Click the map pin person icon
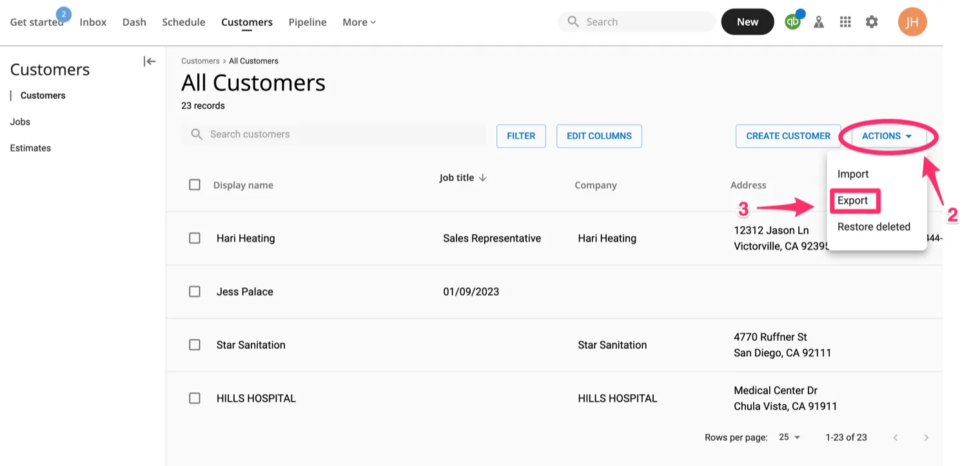This screenshot has height=466, width=980. click(x=819, y=22)
